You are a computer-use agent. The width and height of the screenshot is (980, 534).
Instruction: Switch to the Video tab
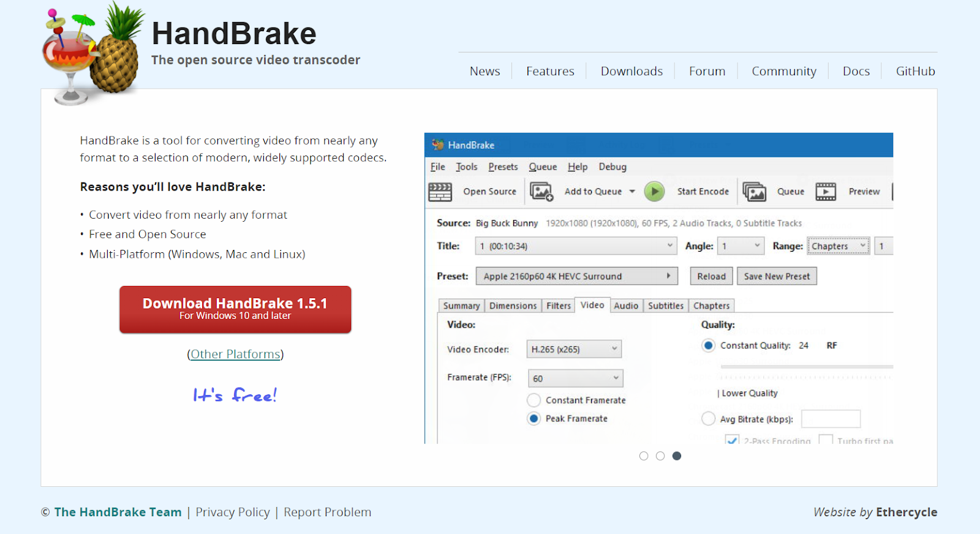click(x=592, y=305)
